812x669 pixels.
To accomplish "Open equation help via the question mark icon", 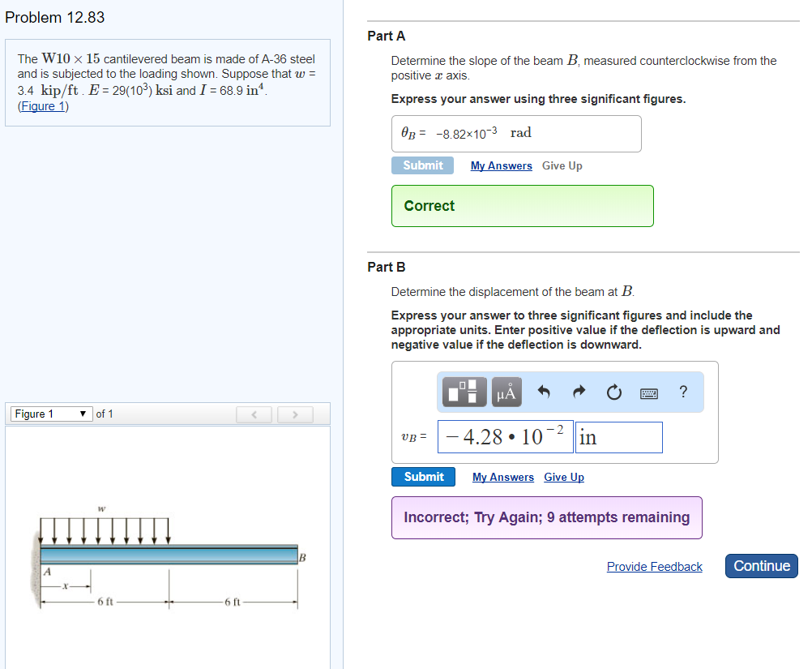I will pyautogui.click(x=682, y=392).
